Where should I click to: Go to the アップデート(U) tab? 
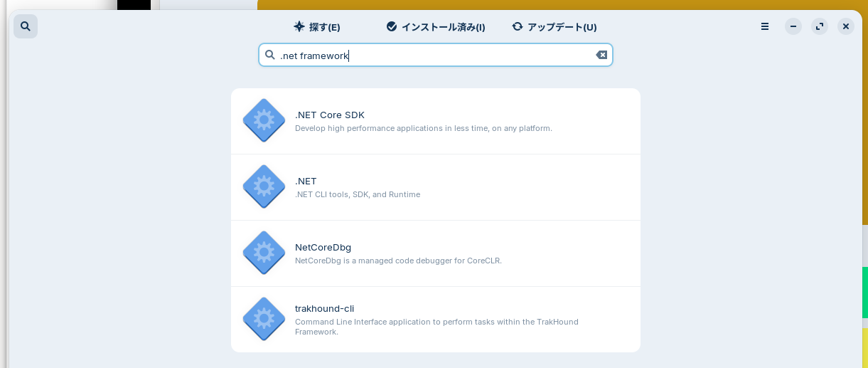click(x=554, y=27)
